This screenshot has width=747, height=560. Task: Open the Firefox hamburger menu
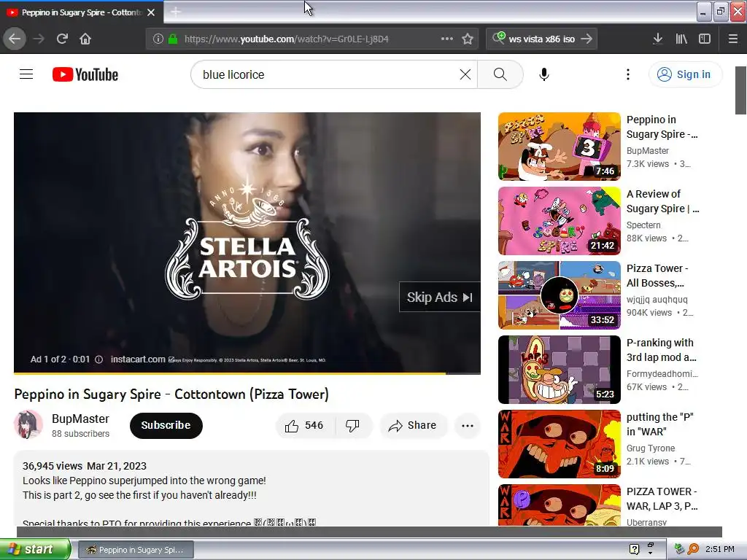pyautogui.click(x=733, y=39)
